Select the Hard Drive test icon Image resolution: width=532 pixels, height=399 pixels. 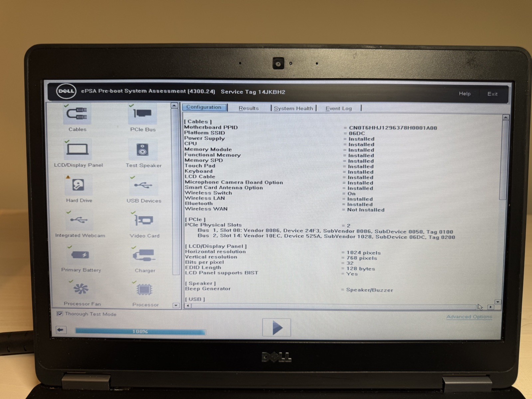coord(79,185)
